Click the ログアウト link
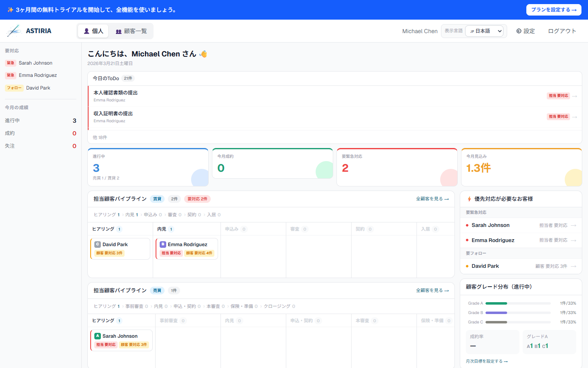The height and width of the screenshot is (368, 588). pyautogui.click(x=562, y=31)
